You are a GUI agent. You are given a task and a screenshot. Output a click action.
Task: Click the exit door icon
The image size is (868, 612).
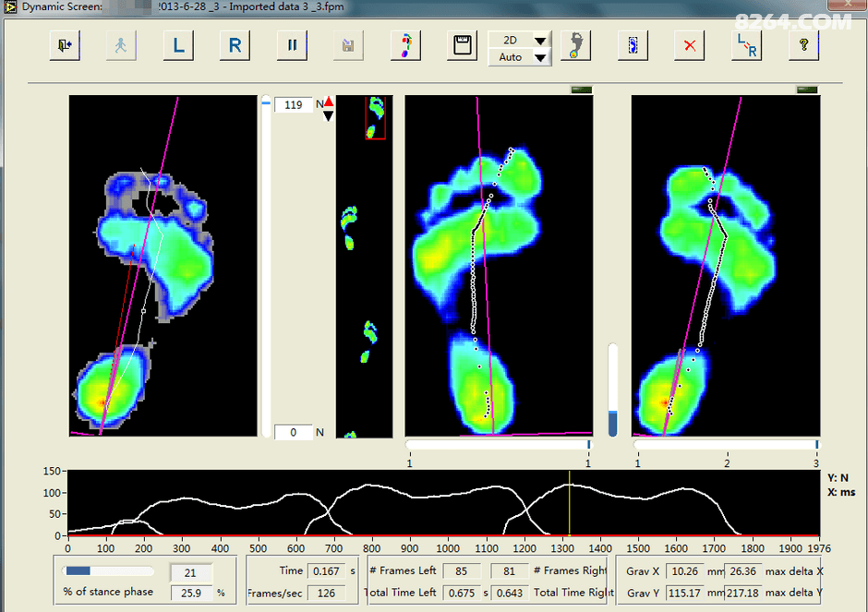point(66,45)
